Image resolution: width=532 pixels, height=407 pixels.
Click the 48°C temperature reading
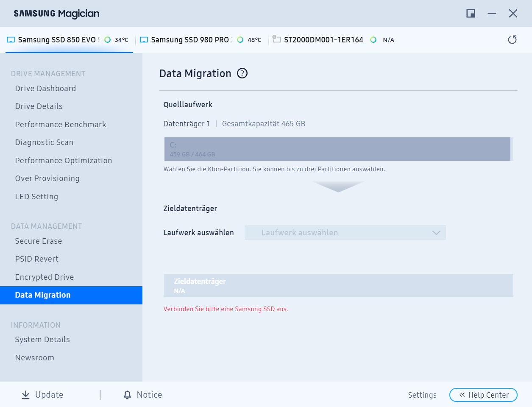click(x=254, y=40)
